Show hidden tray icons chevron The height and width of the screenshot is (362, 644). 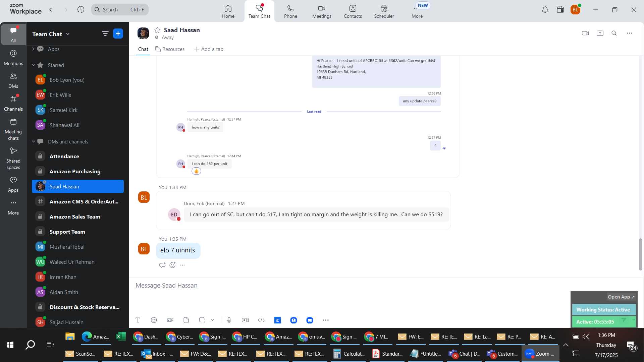pyautogui.click(x=566, y=345)
